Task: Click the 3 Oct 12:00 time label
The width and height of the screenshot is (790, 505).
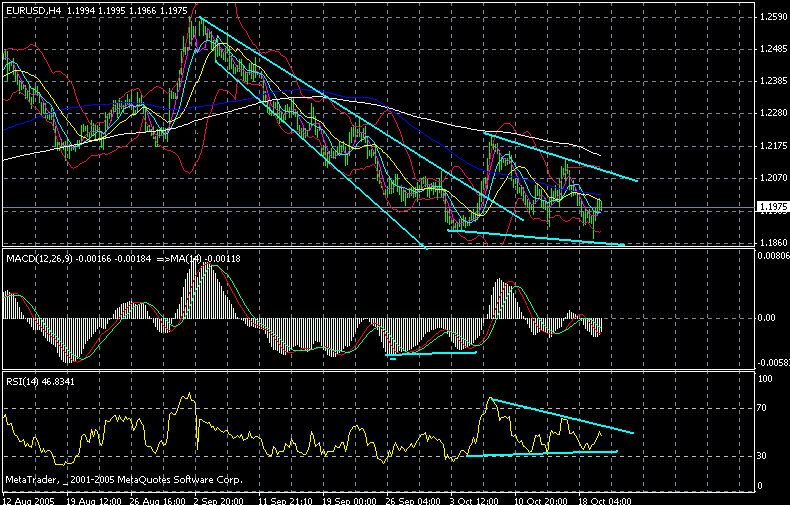Action: pos(474,501)
